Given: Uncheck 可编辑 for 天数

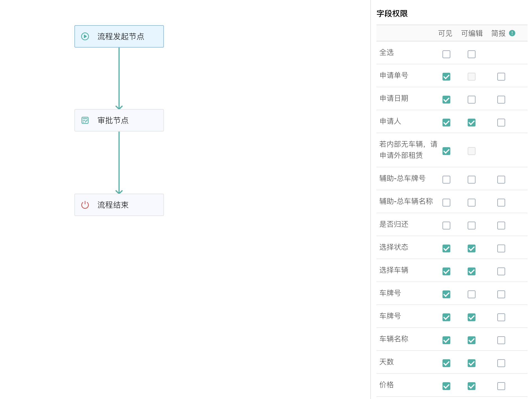Looking at the screenshot, I should click(x=471, y=363).
